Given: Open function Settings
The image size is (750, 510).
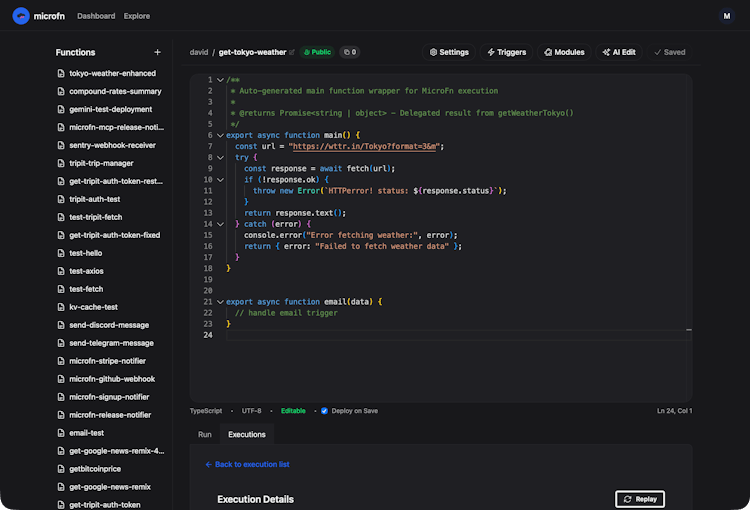Looking at the screenshot, I should (449, 52).
